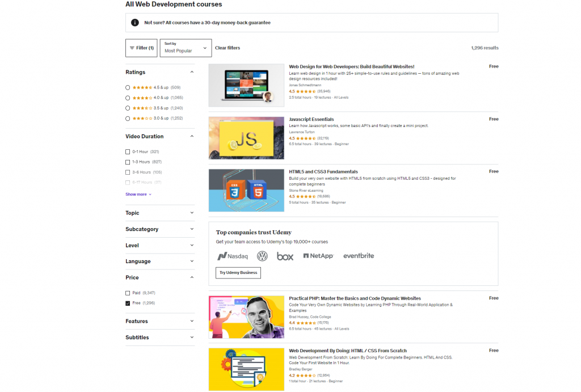The image size is (581, 392).
Task: Click the Volkswagen logo icon
Action: tap(262, 256)
